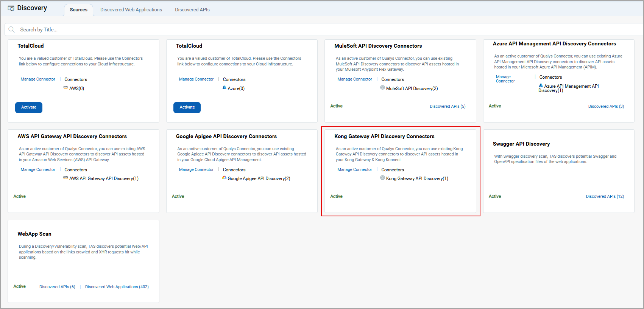Open WebApp Scan Discovered Web Applications (402)
The height and width of the screenshot is (309, 644).
coord(117,287)
